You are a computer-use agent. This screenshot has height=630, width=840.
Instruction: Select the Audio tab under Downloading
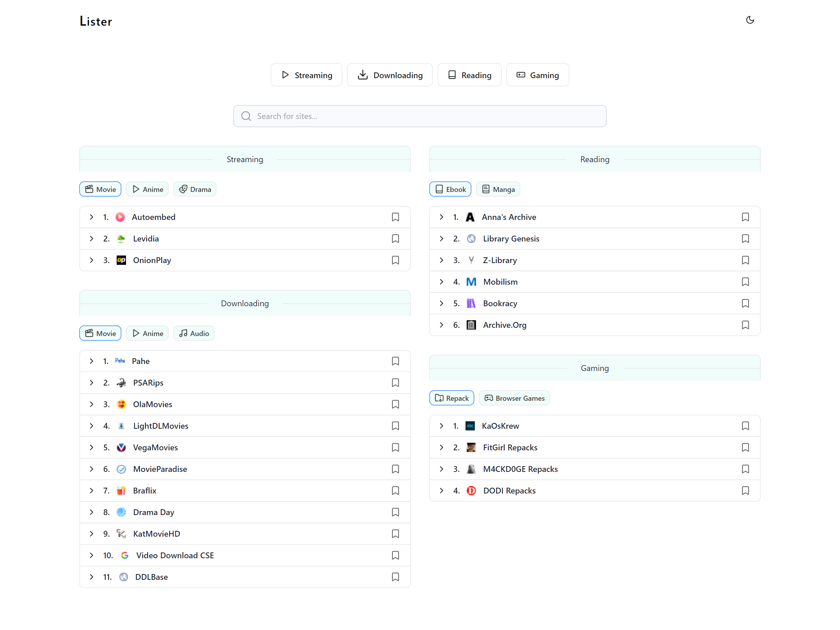click(194, 333)
